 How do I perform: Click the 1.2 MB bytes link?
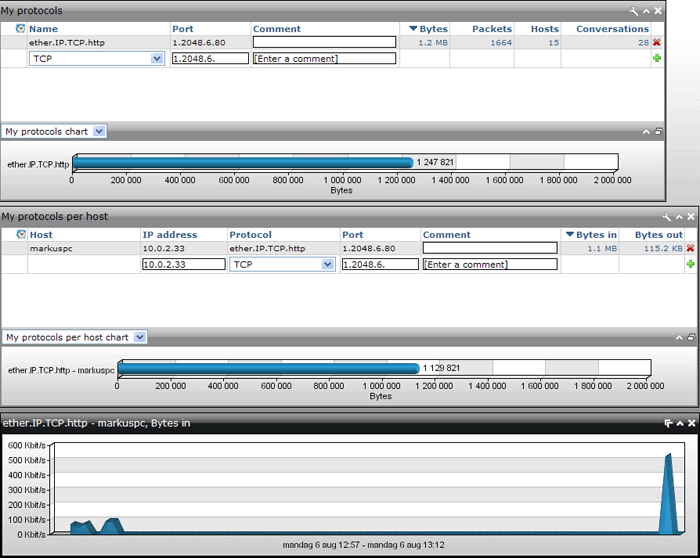(433, 43)
